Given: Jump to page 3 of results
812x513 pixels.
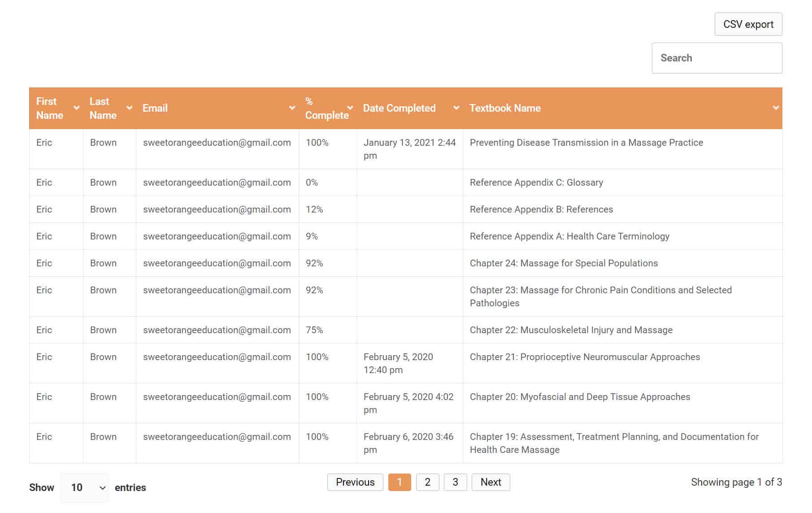Looking at the screenshot, I should tap(455, 483).
